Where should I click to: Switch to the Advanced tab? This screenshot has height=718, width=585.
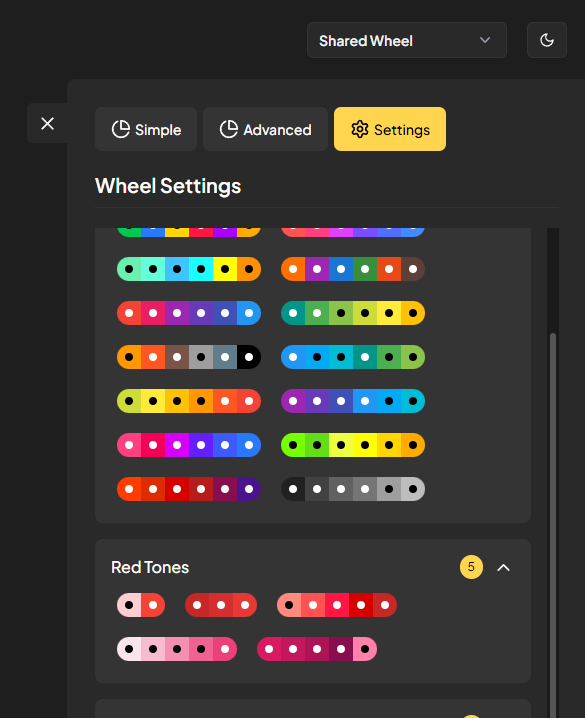(x=265, y=129)
